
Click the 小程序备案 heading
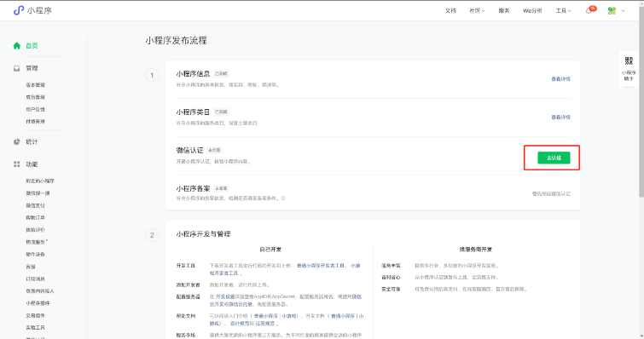point(193,188)
